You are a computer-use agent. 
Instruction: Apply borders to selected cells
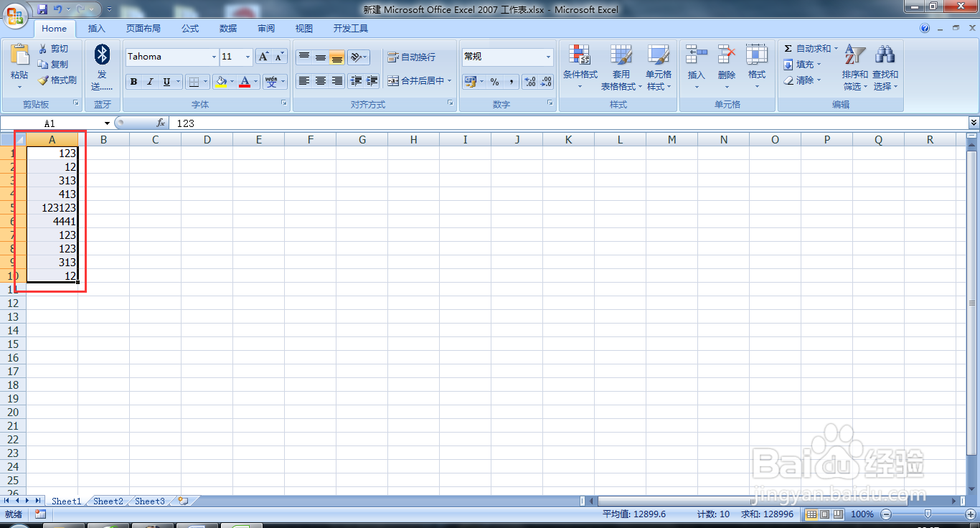pyautogui.click(x=193, y=82)
